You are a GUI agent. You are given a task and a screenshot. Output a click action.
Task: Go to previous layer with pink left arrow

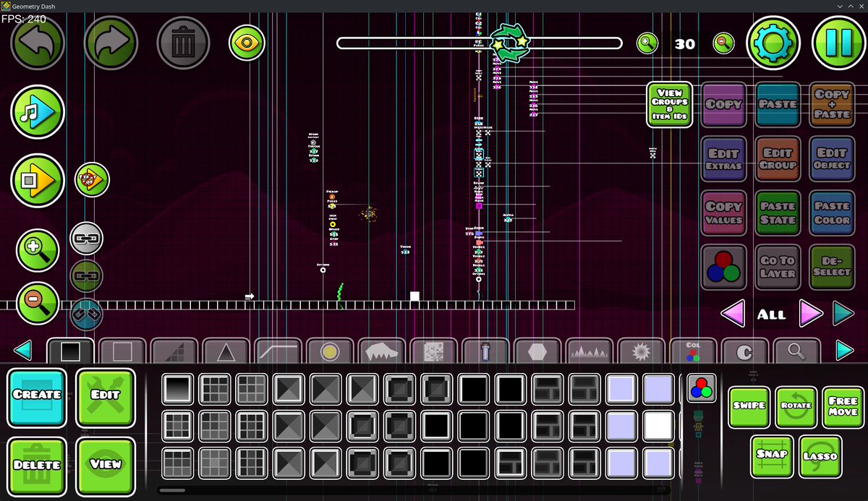733,314
